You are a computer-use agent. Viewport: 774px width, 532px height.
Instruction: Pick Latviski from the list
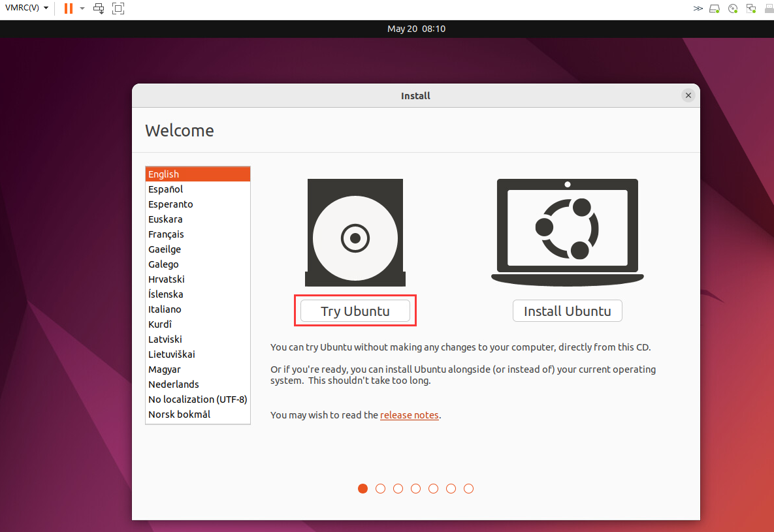click(198, 339)
